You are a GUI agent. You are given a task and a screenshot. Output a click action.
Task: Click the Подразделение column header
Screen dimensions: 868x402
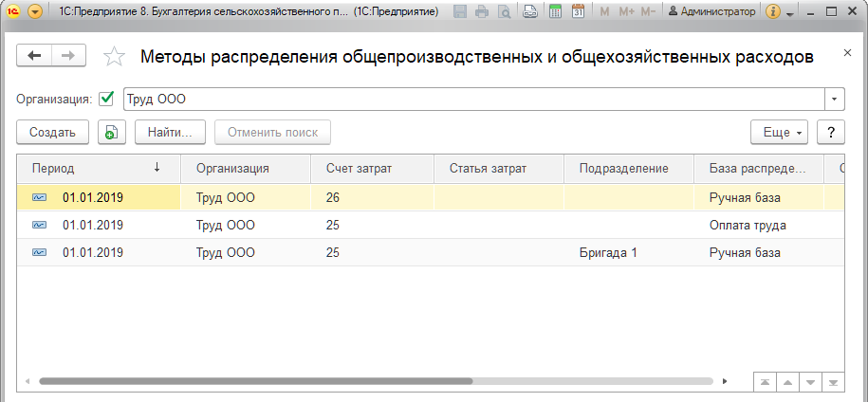[x=629, y=169]
